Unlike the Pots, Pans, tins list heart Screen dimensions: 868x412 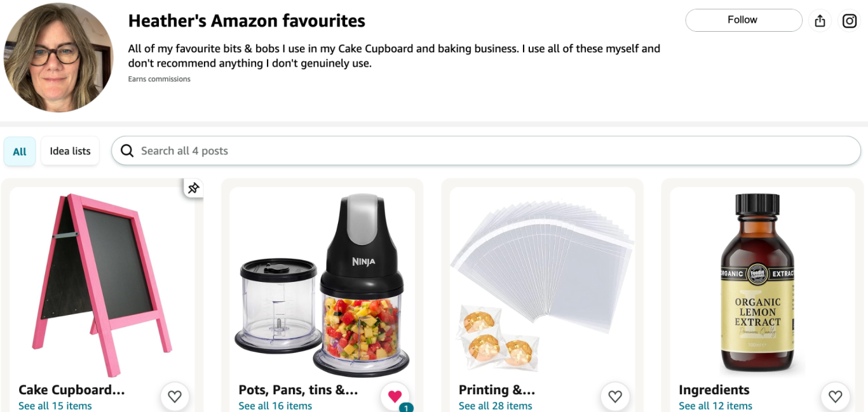click(x=395, y=397)
